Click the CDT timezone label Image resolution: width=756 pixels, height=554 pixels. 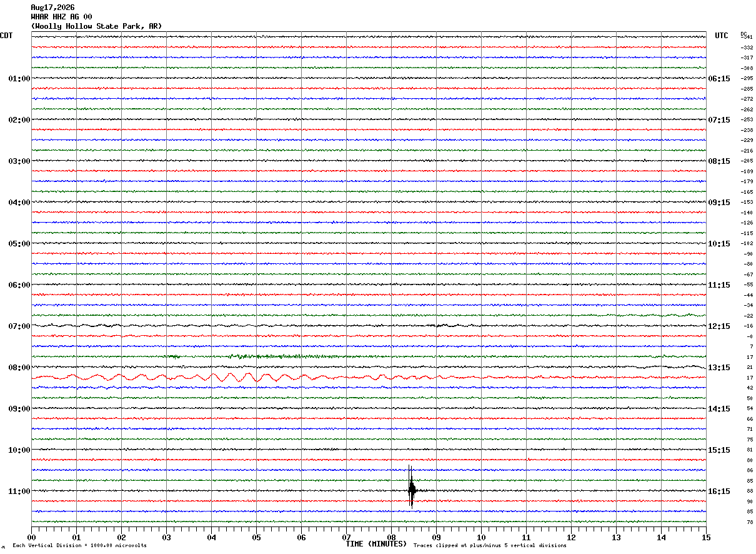point(6,36)
